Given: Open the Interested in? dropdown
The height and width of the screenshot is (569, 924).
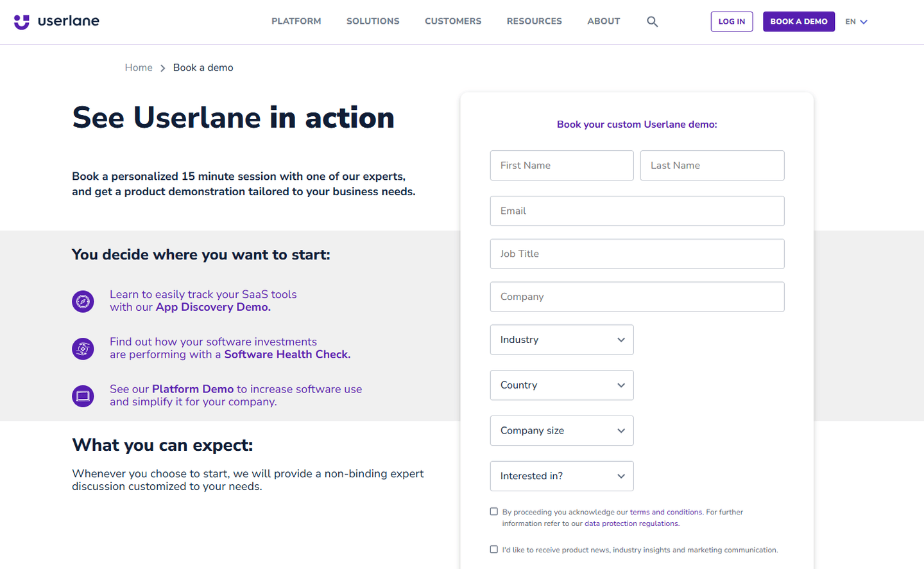Looking at the screenshot, I should click(x=561, y=477).
